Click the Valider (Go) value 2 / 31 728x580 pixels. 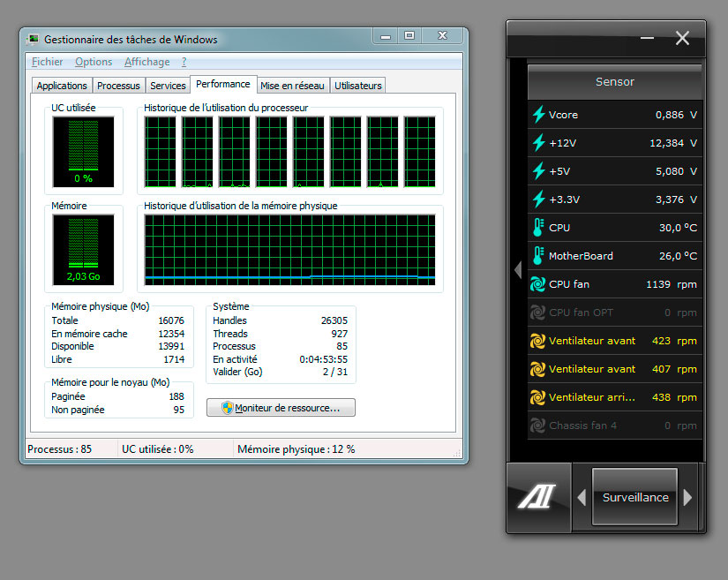335,372
